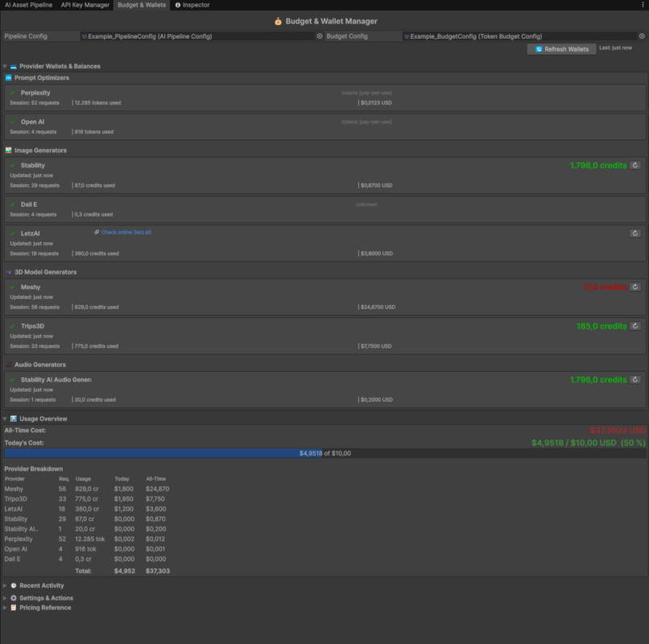Click the Stability AI Audio status checkmark
Screen dimensions: 649x644
[12, 379]
